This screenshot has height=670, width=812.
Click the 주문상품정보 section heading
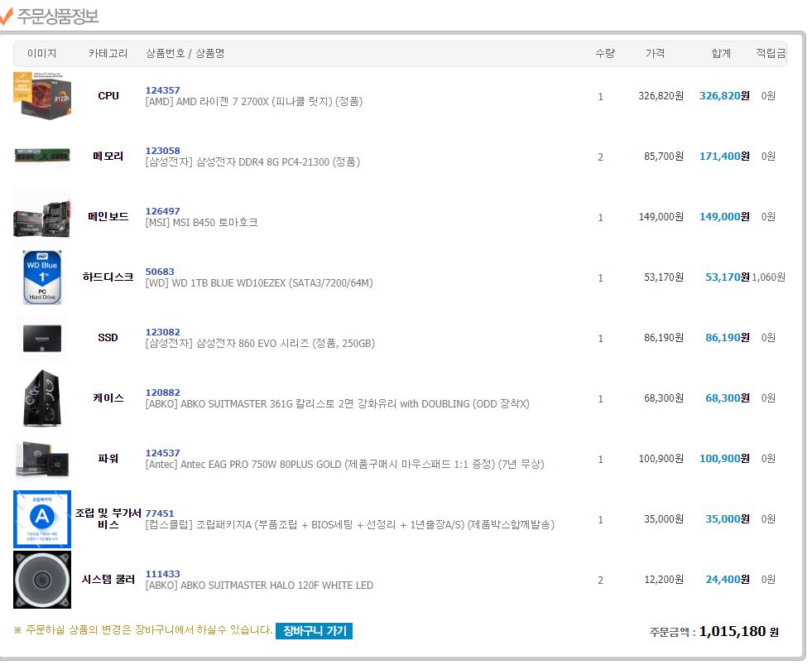(x=57, y=16)
